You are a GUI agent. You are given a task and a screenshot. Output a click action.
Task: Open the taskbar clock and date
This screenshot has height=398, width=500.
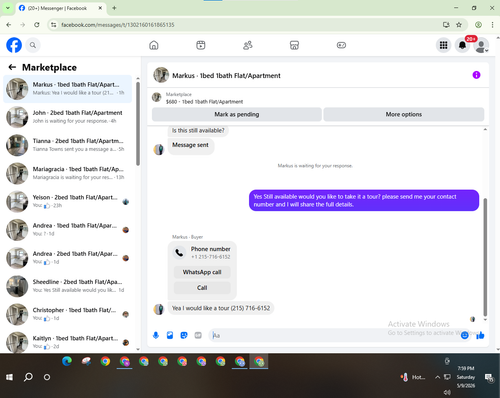466,377
